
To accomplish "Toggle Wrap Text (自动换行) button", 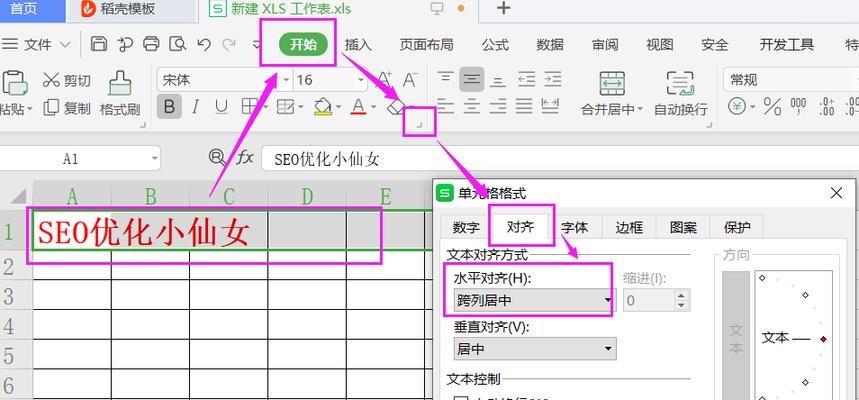I will [x=681, y=94].
